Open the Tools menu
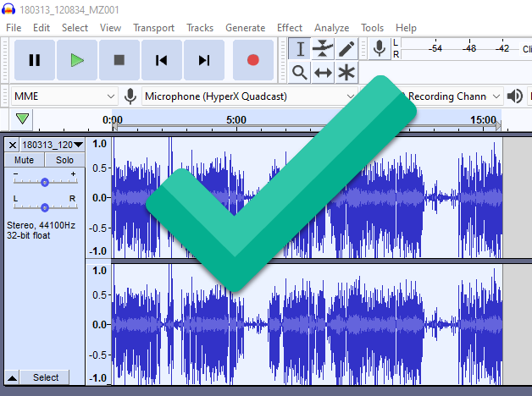 tap(372, 28)
